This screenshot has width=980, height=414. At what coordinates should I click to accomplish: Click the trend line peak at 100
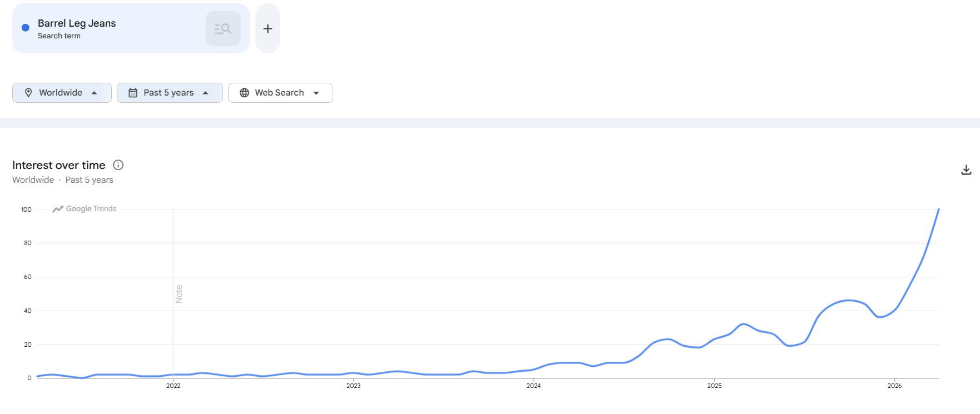[938, 210]
